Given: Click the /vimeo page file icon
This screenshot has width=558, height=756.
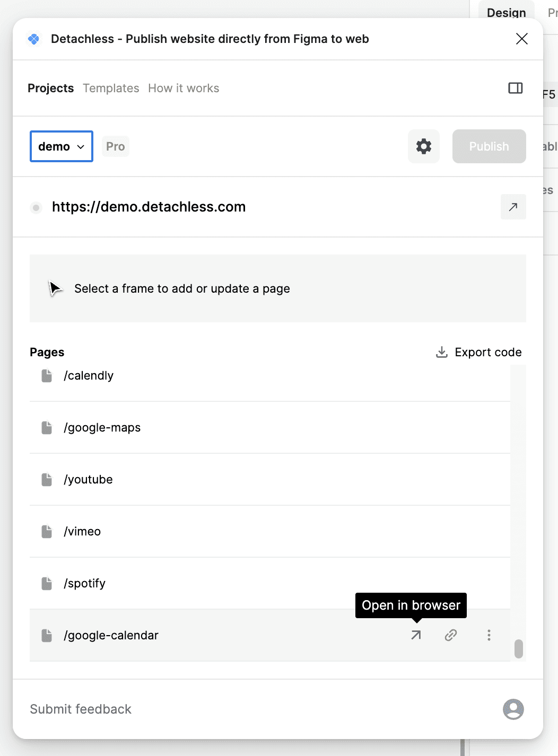Looking at the screenshot, I should coord(47,532).
